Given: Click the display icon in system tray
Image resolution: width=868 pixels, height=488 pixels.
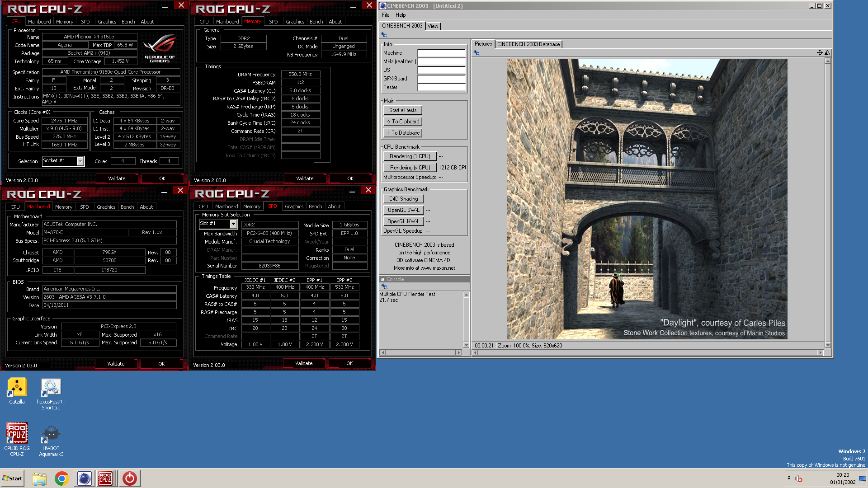Looking at the screenshot, I should tap(863, 479).
